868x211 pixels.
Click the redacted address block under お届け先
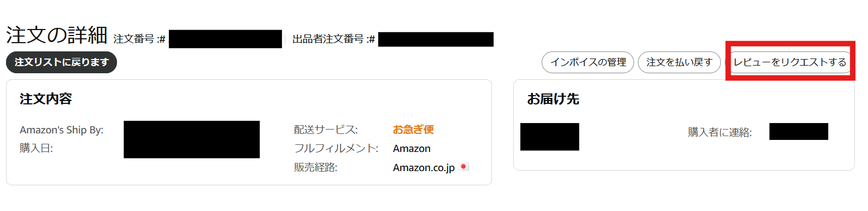pyautogui.click(x=549, y=137)
